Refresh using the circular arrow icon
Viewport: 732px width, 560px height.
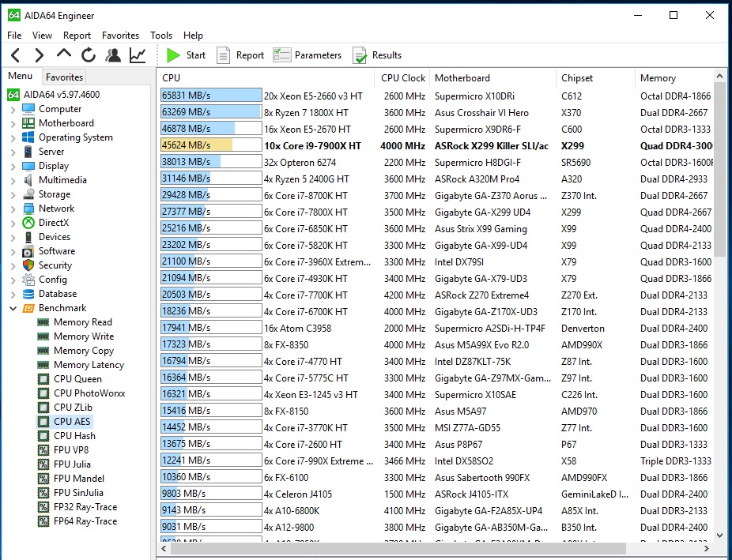tap(89, 55)
